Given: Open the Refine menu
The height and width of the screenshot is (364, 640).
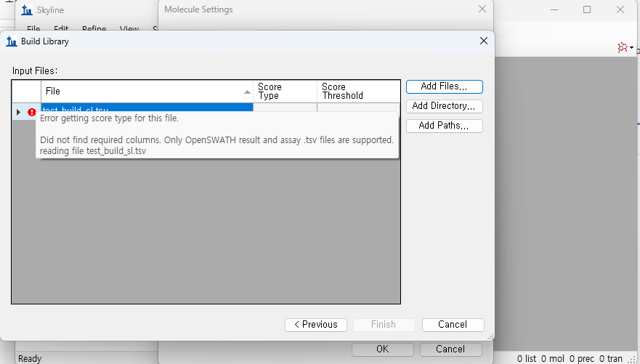Looking at the screenshot, I should pos(94,29).
